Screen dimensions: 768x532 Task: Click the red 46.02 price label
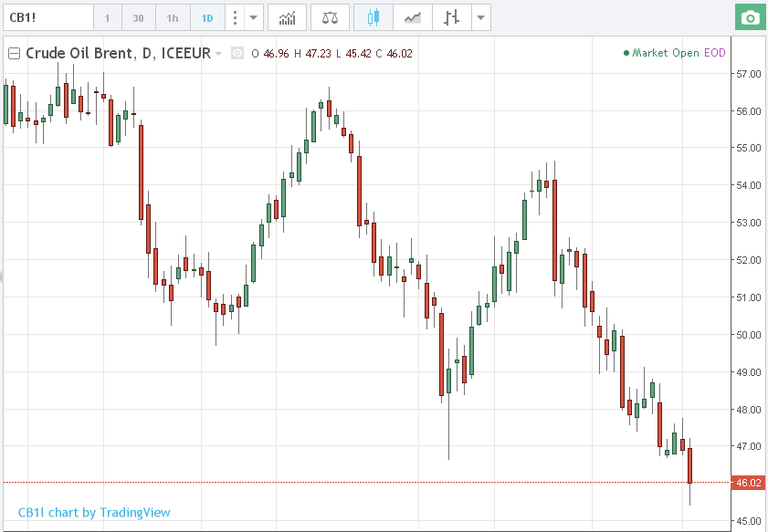pos(748,483)
